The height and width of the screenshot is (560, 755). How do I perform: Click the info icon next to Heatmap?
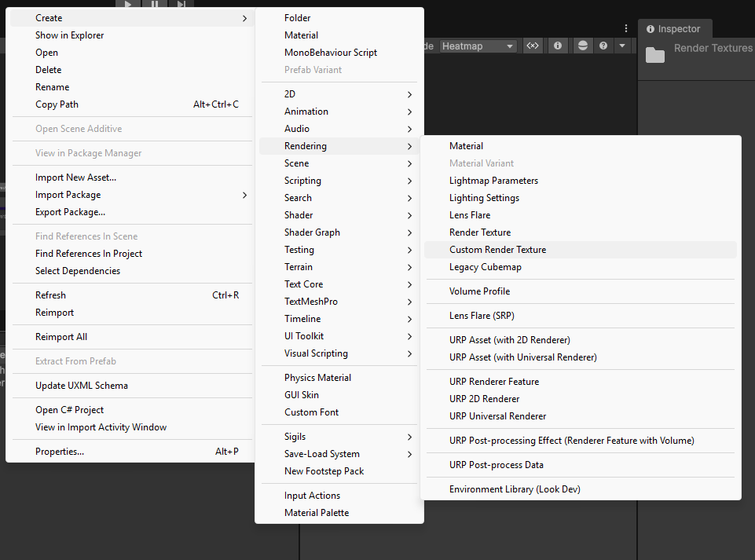click(558, 46)
